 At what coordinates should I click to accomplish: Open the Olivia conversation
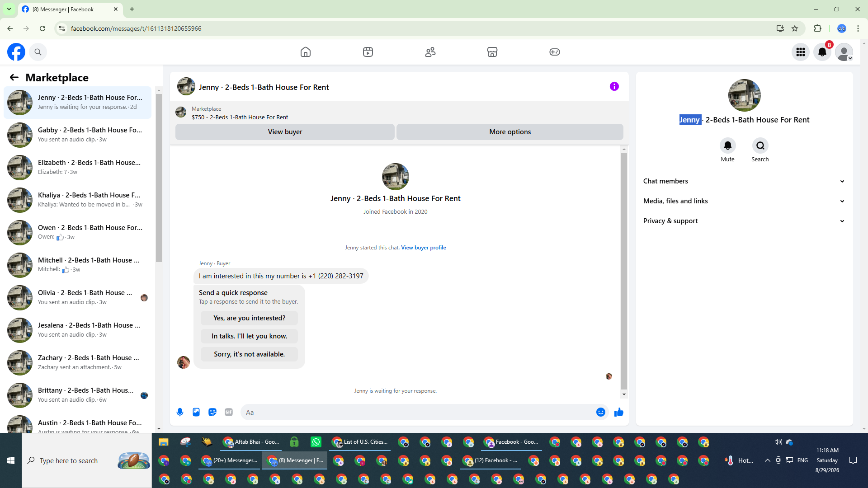coord(78,298)
